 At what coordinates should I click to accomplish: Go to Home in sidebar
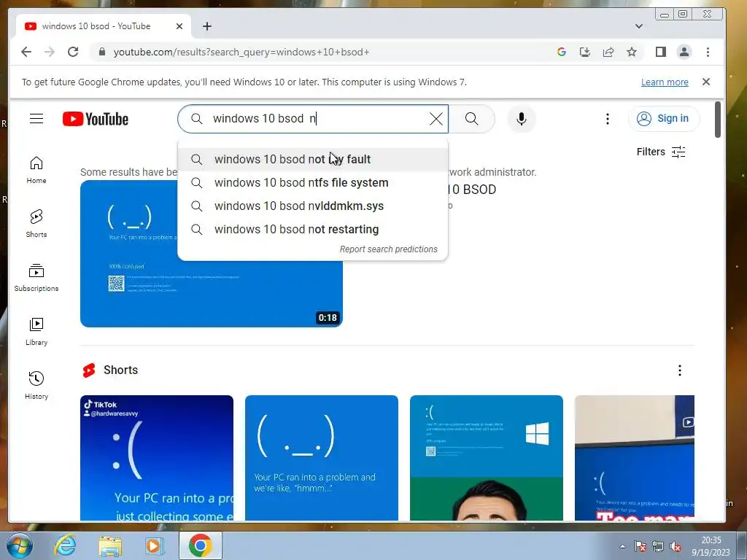click(x=36, y=170)
